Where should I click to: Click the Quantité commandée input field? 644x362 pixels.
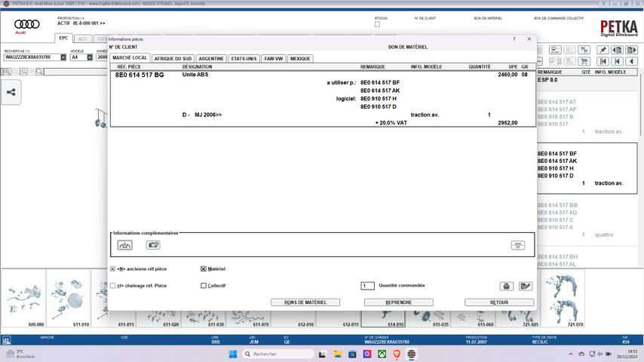pos(367,286)
